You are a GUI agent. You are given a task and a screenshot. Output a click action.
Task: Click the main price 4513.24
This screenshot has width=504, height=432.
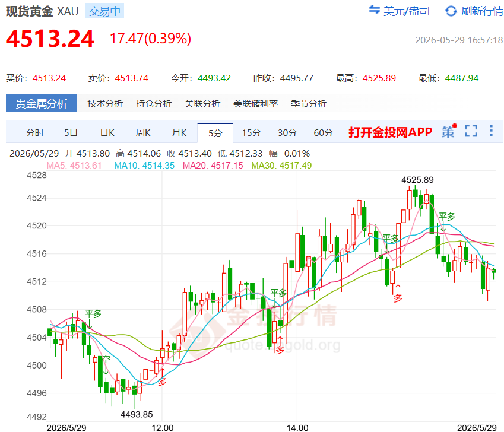click(50, 39)
